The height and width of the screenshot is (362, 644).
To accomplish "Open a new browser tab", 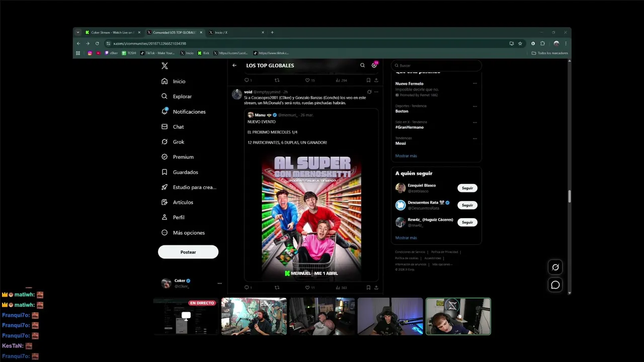I will point(272,32).
